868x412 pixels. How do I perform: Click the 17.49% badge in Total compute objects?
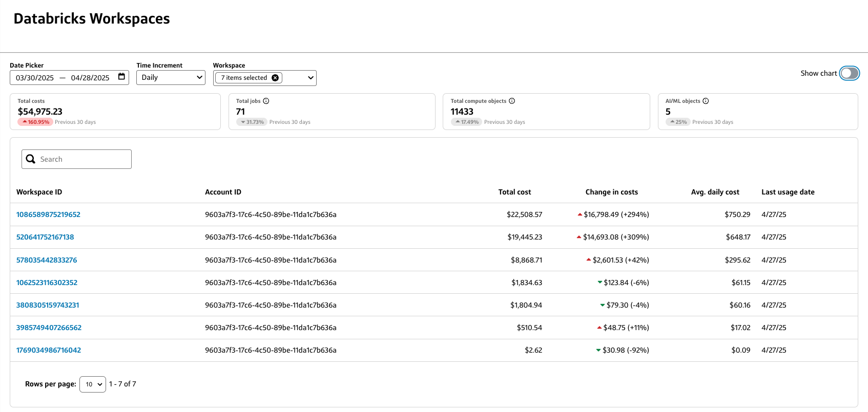click(466, 122)
